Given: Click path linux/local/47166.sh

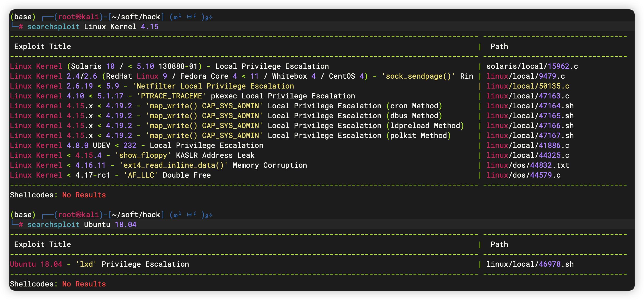Looking at the screenshot, I should [x=530, y=126].
